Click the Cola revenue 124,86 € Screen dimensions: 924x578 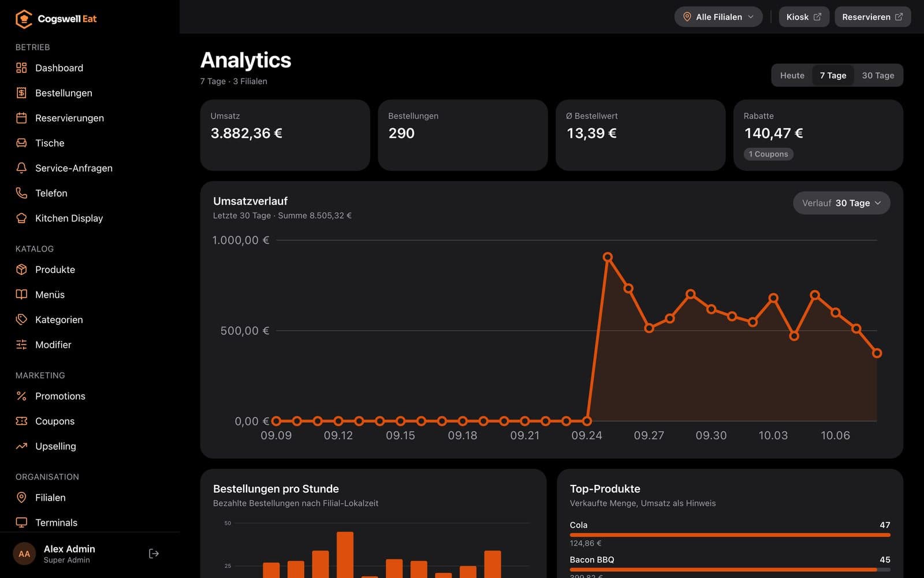click(x=586, y=543)
